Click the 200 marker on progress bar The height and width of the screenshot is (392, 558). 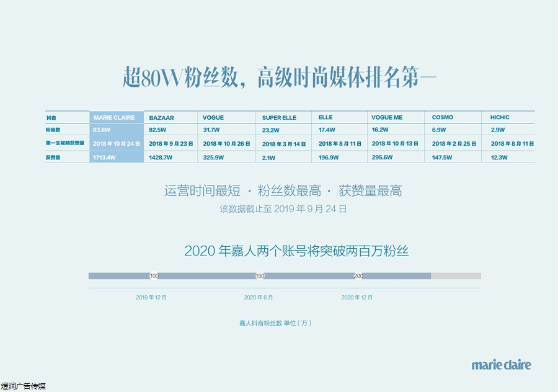point(358,276)
